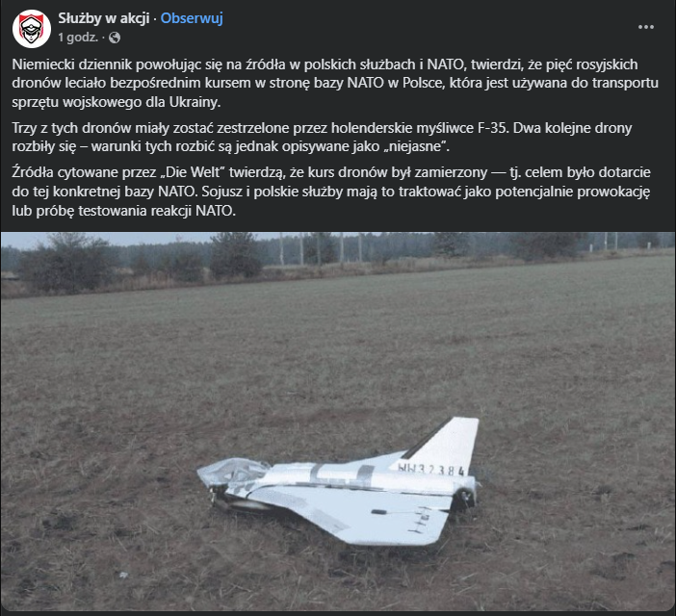
Task: Open the crashed drone photo
Action: click(338, 422)
